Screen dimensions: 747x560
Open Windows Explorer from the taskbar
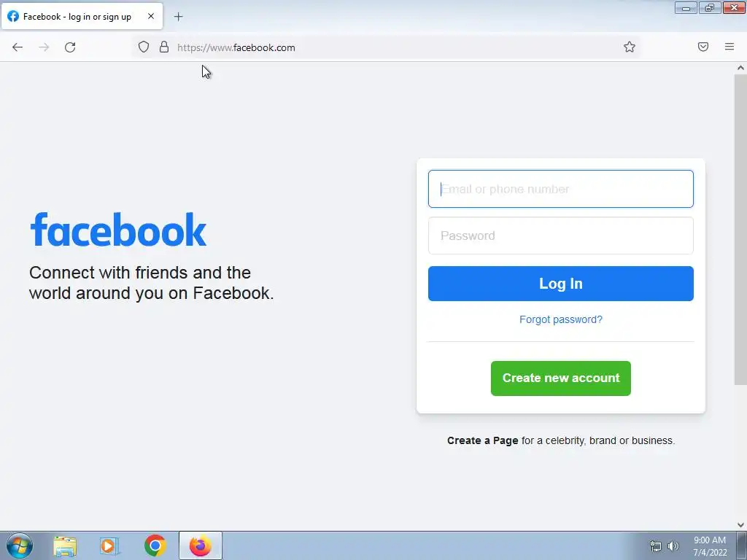[65, 546]
